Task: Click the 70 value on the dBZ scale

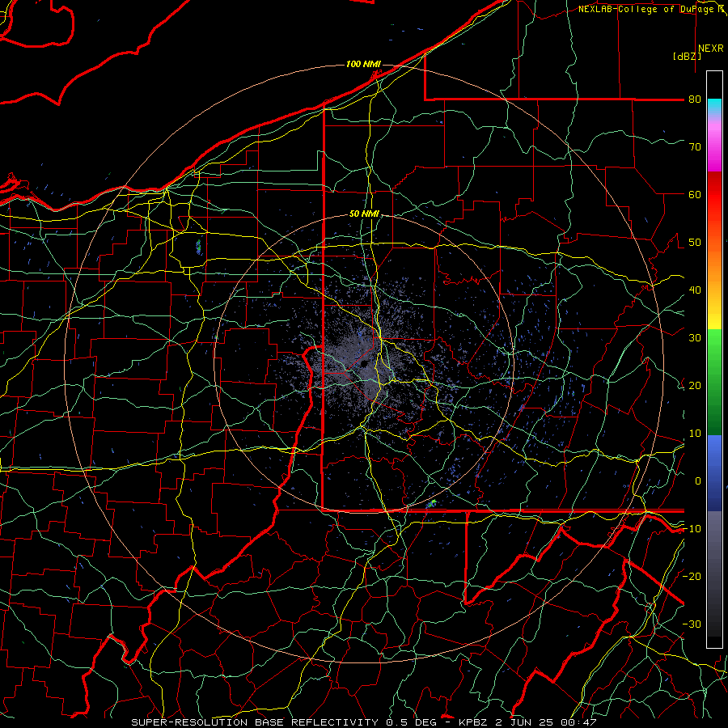Action: pyautogui.click(x=695, y=146)
